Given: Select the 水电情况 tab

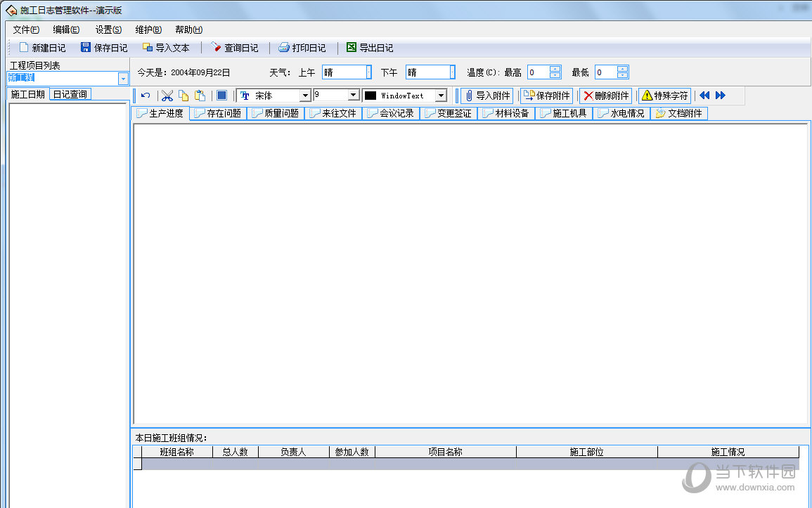Looking at the screenshot, I should [x=621, y=113].
